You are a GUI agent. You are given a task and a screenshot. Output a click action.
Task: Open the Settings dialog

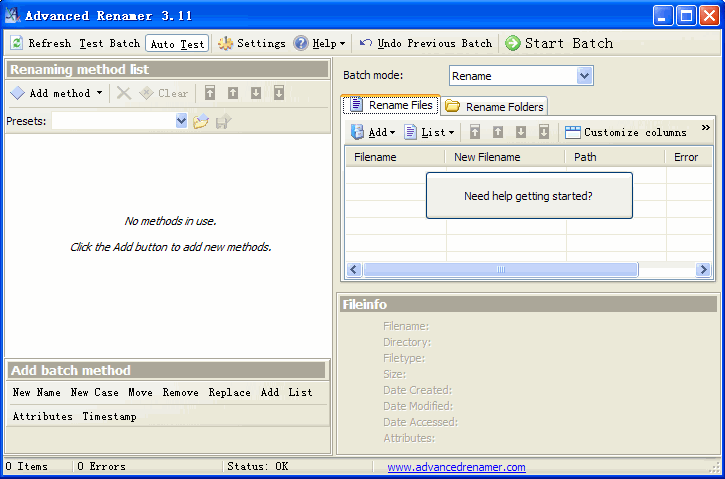[x=252, y=43]
